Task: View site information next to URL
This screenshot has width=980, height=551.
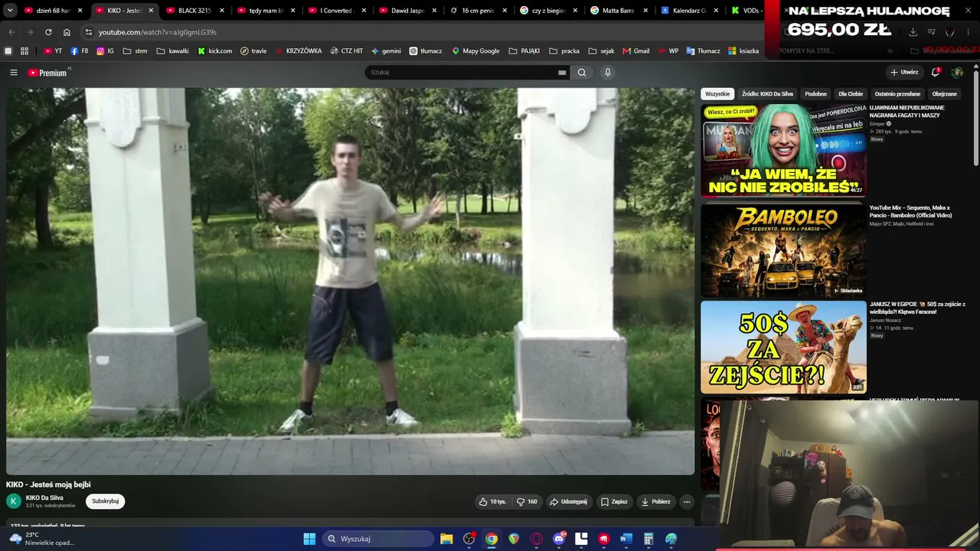Action: tap(89, 32)
